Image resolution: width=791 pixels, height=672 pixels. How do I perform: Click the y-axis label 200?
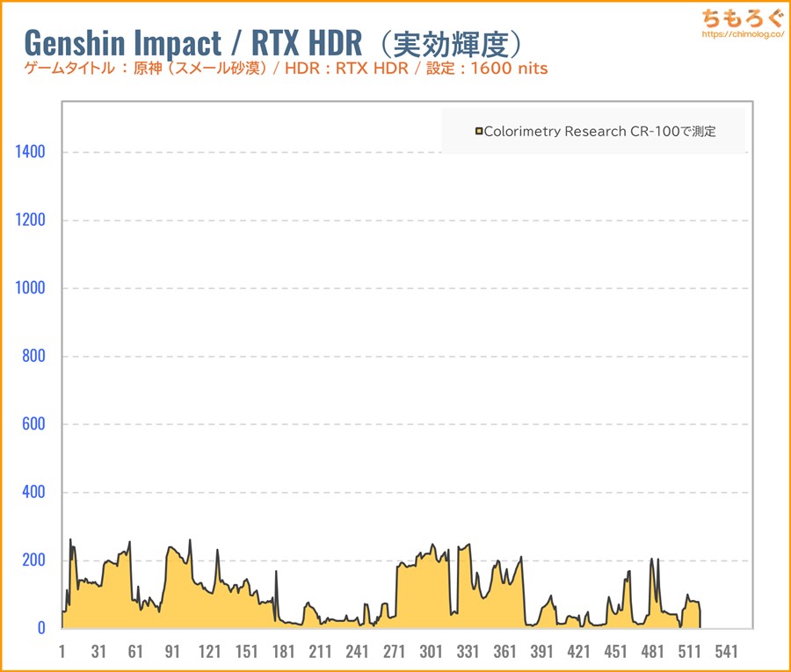(33, 560)
